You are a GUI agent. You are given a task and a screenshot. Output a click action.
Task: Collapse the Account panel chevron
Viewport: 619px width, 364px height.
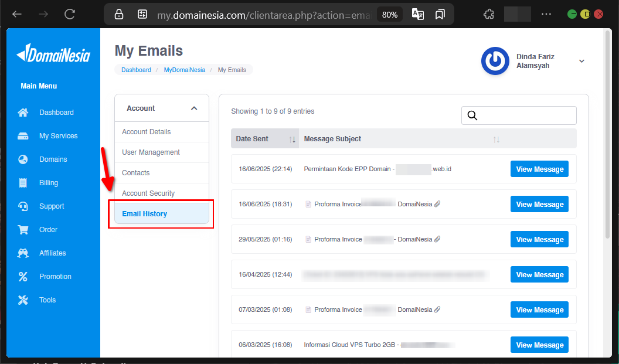(194, 108)
